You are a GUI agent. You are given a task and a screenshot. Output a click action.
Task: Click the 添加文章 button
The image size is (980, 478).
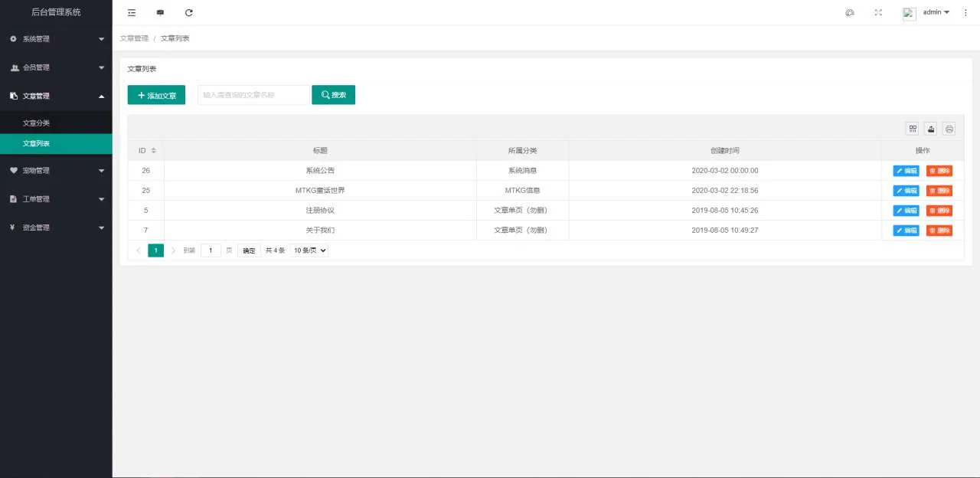pyautogui.click(x=156, y=95)
